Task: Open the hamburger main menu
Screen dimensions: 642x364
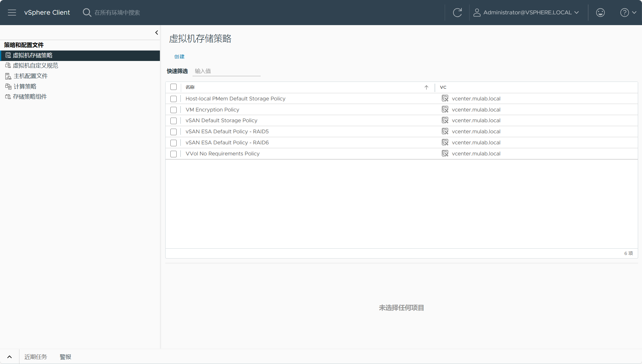Action: point(12,13)
